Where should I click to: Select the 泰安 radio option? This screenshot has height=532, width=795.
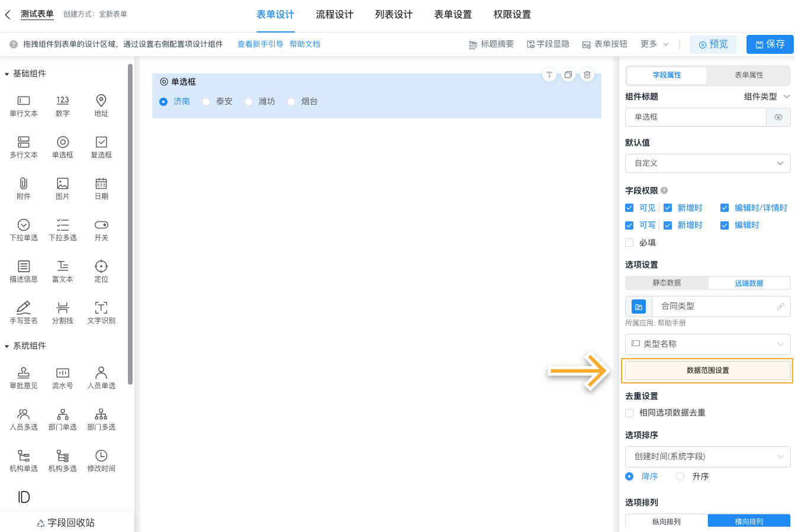(x=206, y=101)
